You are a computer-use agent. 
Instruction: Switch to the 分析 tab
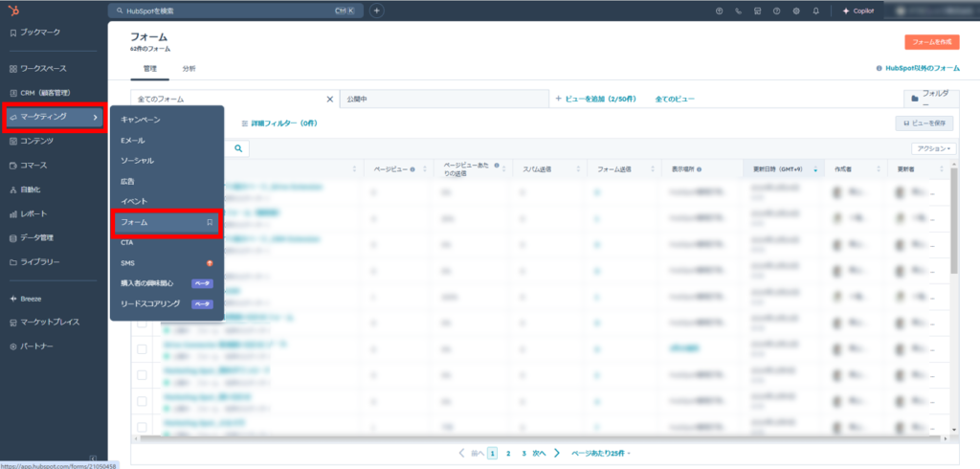pyautogui.click(x=189, y=69)
